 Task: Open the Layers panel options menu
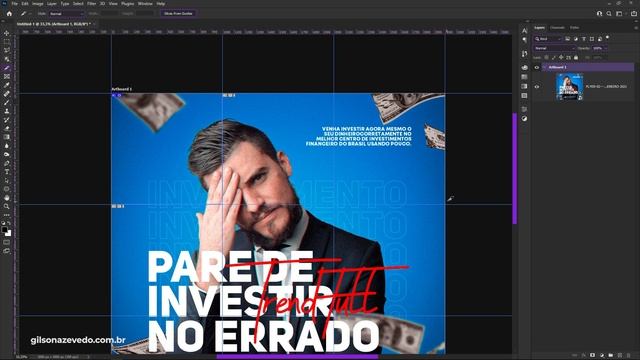(636, 28)
